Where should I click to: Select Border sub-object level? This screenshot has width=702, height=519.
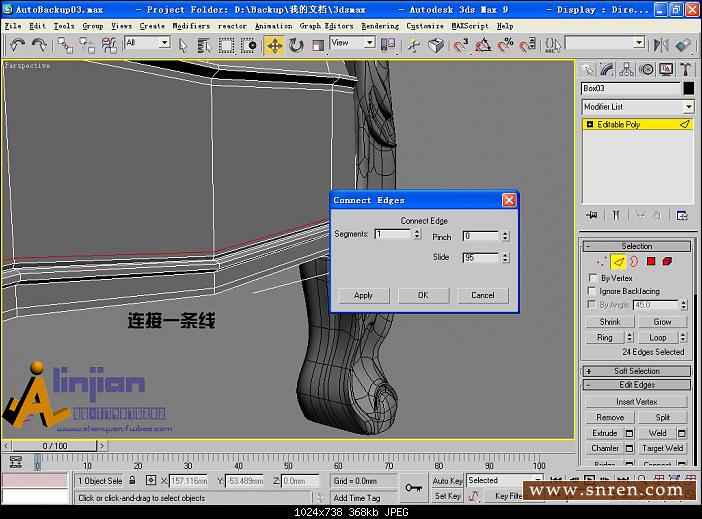pos(634,262)
